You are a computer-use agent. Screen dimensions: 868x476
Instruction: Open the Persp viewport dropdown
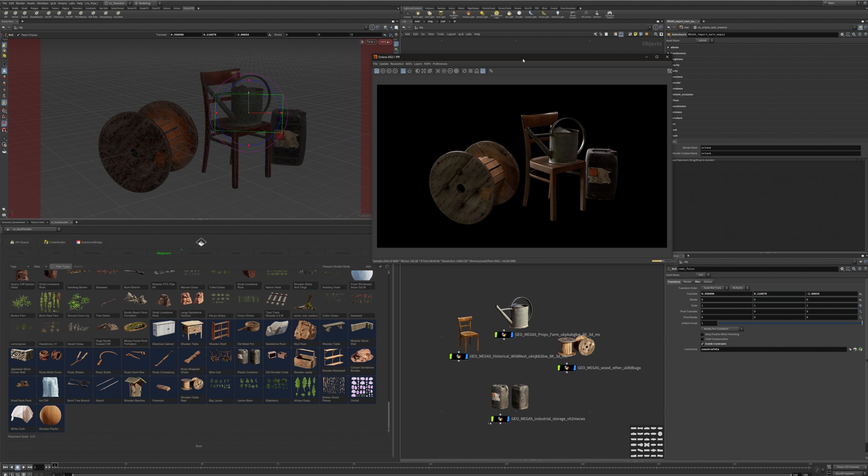(x=371, y=42)
